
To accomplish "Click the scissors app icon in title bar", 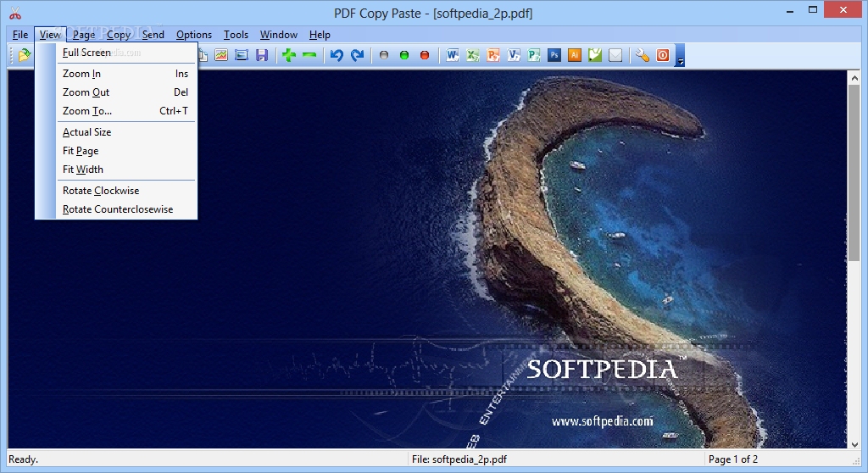I will coord(15,13).
